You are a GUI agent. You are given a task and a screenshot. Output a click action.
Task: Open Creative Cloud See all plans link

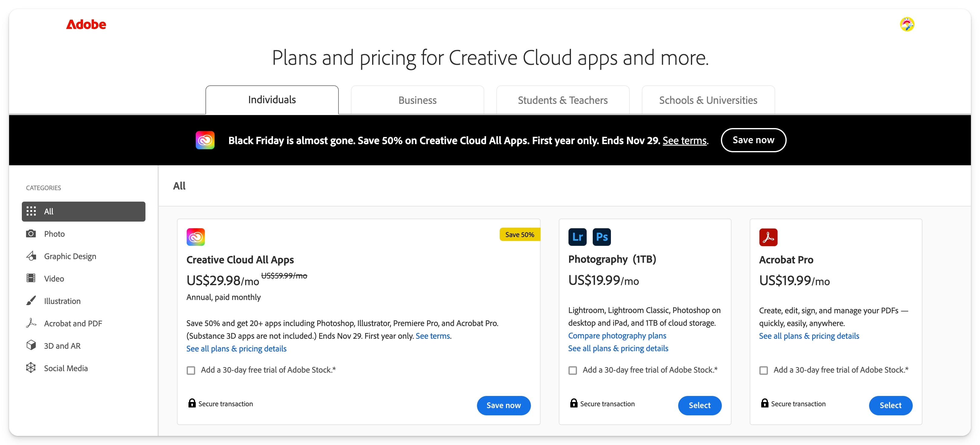click(236, 348)
